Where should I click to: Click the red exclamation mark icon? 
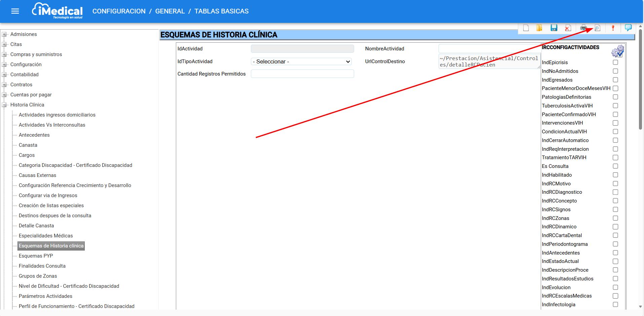(x=613, y=28)
